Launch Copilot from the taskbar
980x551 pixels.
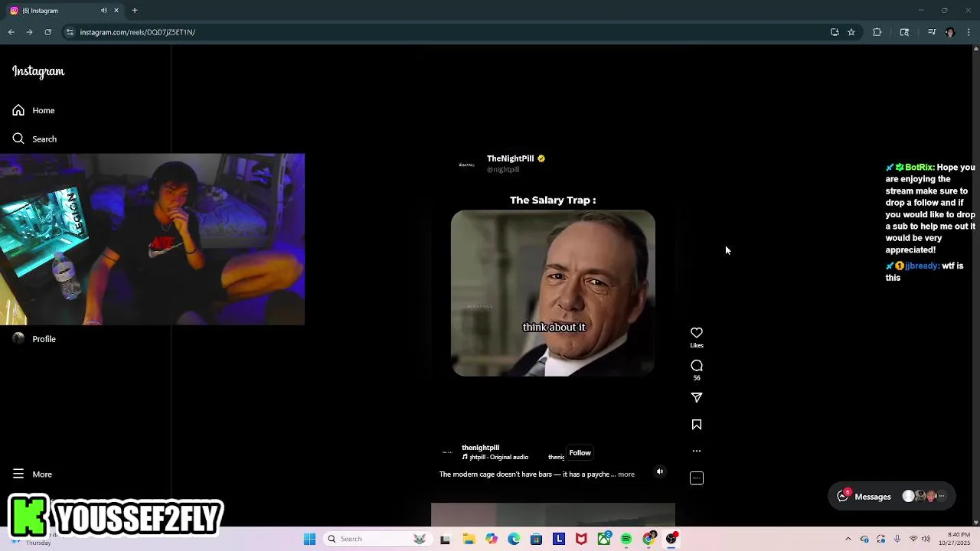(492, 539)
